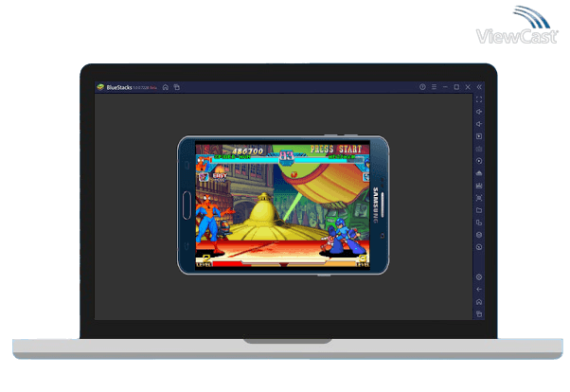The image size is (570, 392).
Task: Minimize the BlueStacks window
Action: click(x=445, y=87)
